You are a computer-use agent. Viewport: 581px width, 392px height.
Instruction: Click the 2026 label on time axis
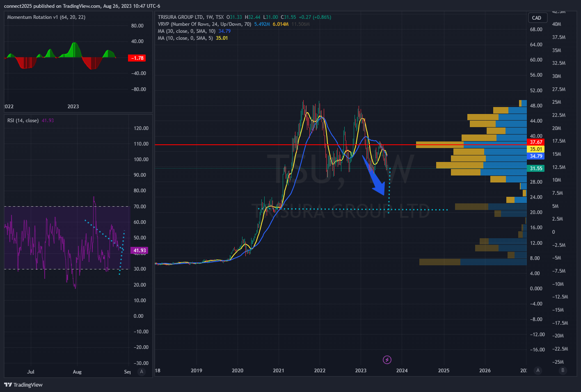pos(485,371)
